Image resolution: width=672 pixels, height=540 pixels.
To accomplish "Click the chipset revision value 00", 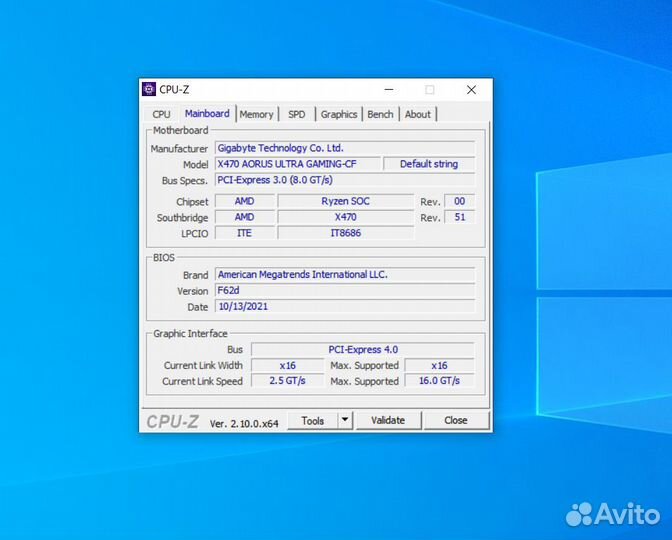I will point(459,201).
